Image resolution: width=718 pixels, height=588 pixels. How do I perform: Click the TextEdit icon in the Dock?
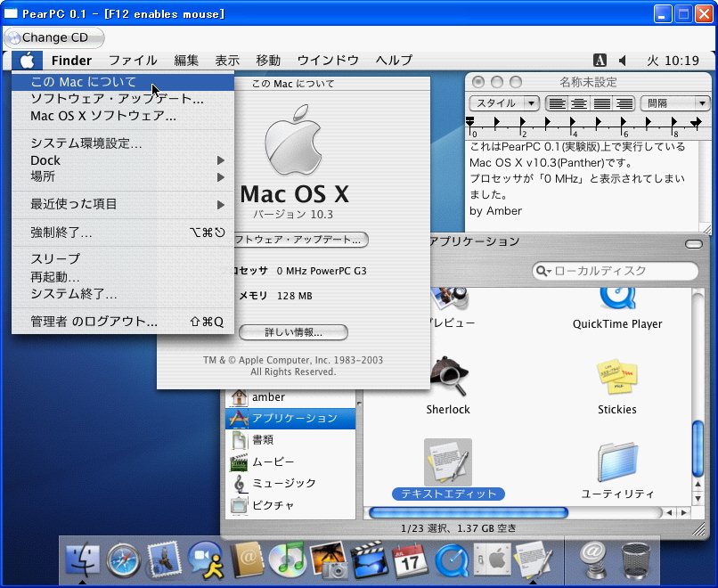point(534,559)
